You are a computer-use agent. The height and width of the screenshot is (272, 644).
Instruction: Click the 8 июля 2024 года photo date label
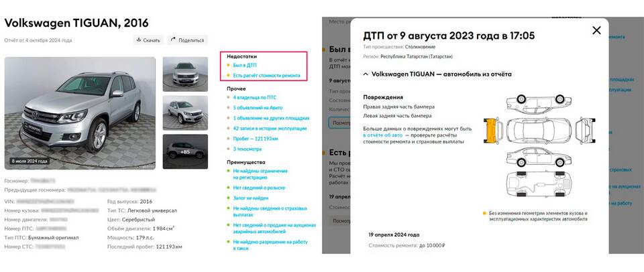[29, 161]
